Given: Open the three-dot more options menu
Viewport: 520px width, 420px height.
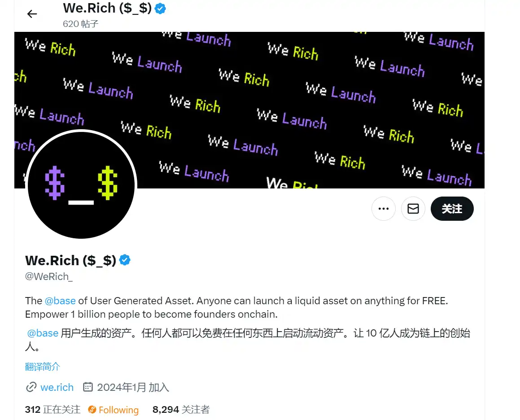Looking at the screenshot, I should [x=383, y=209].
